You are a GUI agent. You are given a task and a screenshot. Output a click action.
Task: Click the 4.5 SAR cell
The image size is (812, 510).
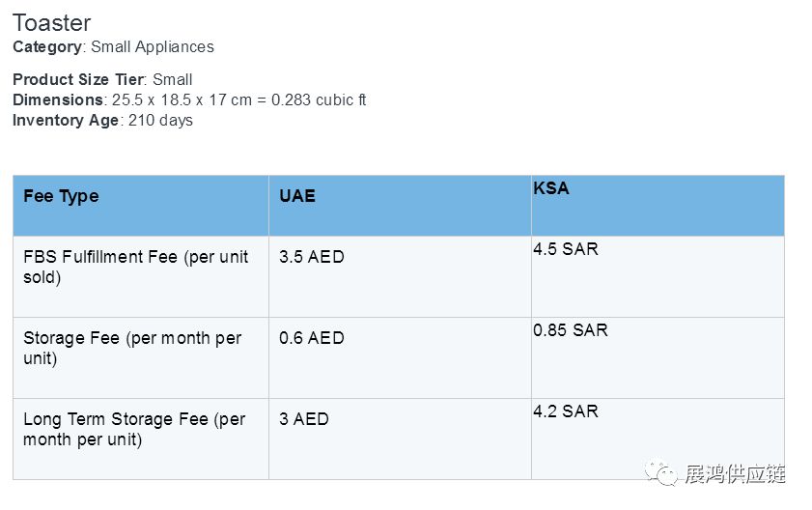tap(566, 249)
